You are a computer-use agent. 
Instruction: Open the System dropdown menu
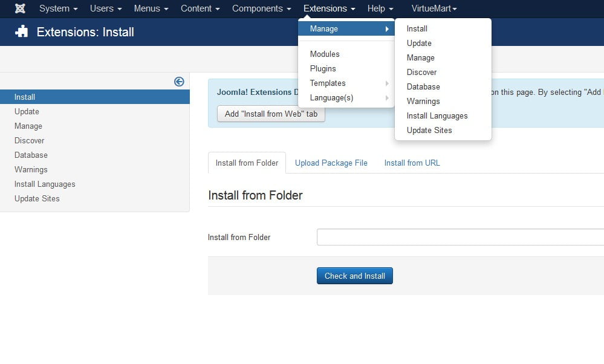click(x=58, y=8)
